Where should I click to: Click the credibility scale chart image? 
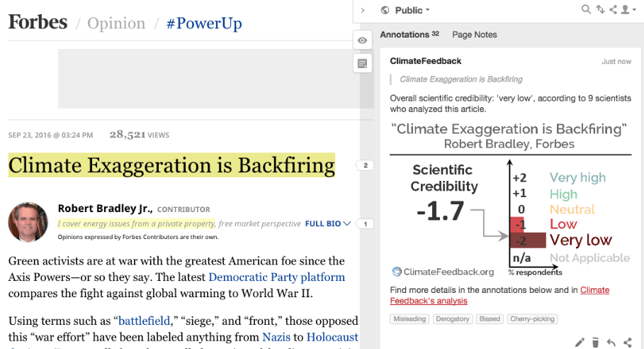point(511,199)
